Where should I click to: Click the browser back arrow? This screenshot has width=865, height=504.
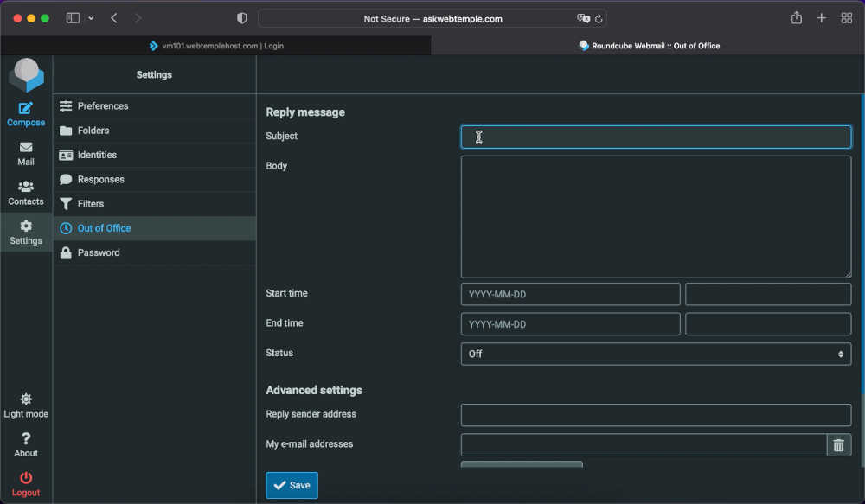coord(114,18)
